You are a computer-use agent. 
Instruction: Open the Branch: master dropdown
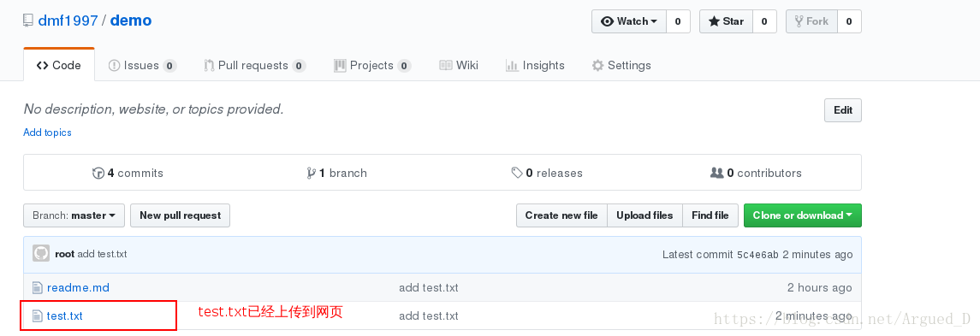[74, 215]
